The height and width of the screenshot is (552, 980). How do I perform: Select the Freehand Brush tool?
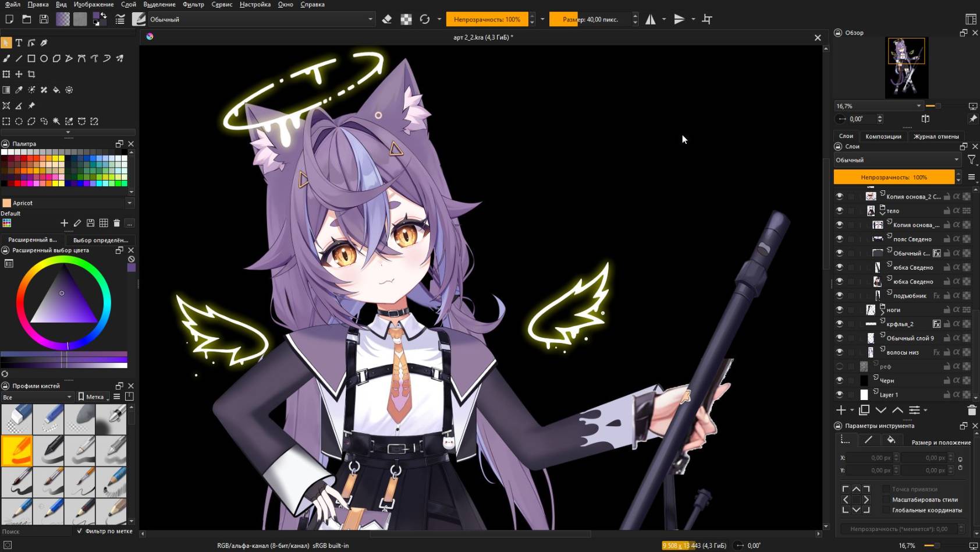(x=6, y=58)
